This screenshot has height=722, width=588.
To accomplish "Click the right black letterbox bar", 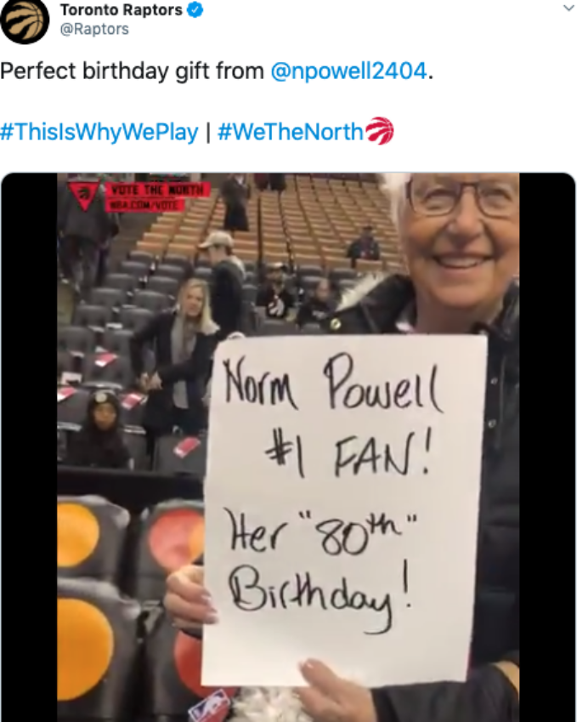I will pyautogui.click(x=547, y=447).
